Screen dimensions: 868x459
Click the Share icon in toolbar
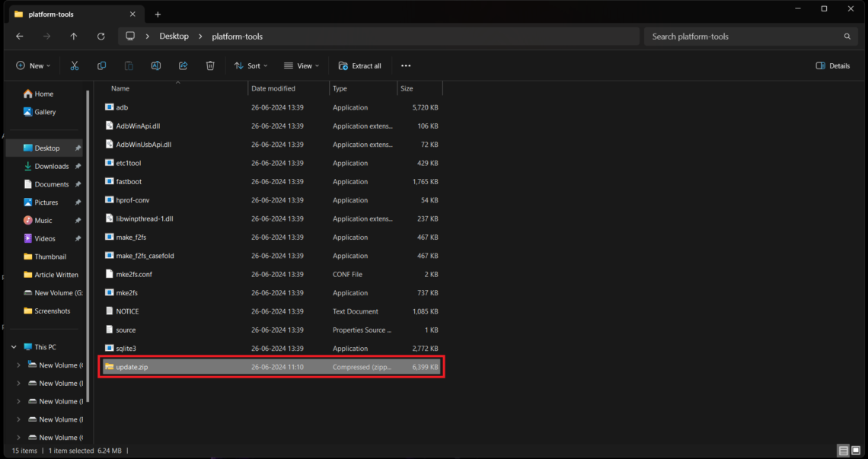(x=183, y=66)
